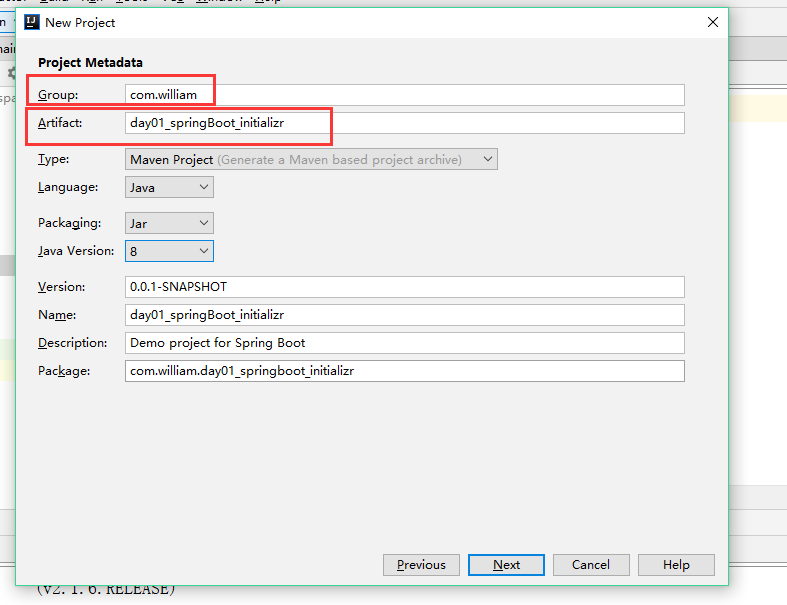The image size is (787, 605).
Task: Click the Language label
Action: (x=68, y=187)
